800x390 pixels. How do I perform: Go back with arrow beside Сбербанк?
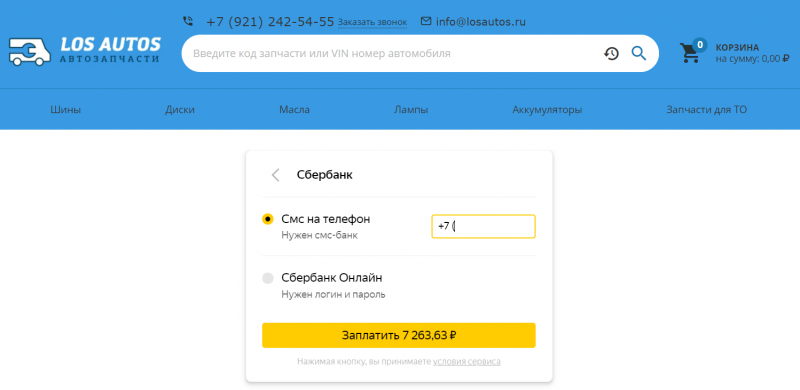276,175
